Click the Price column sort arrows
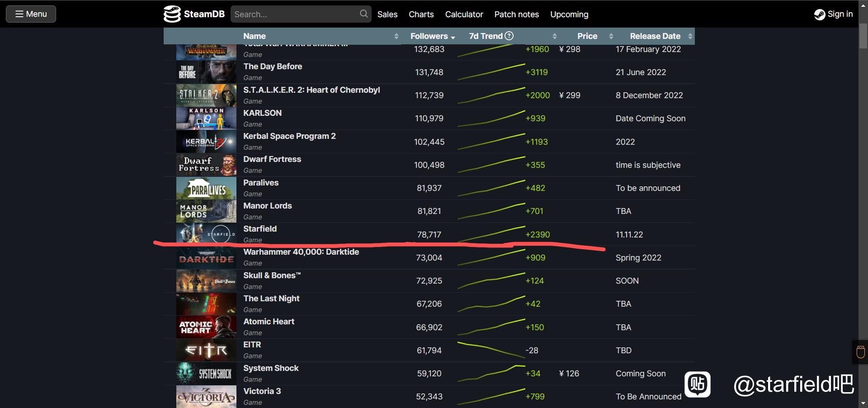 point(611,36)
